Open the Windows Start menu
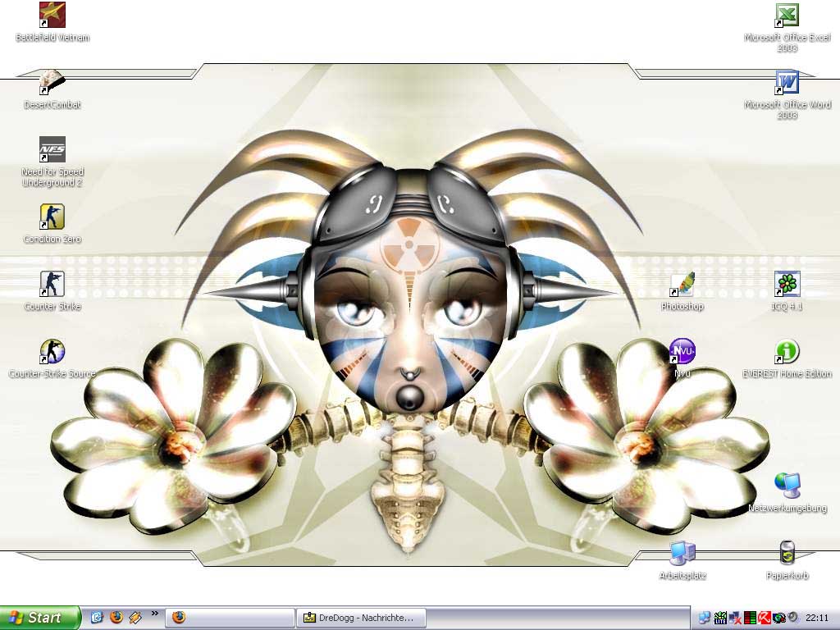Image resolution: width=840 pixels, height=630 pixels. (x=39, y=618)
